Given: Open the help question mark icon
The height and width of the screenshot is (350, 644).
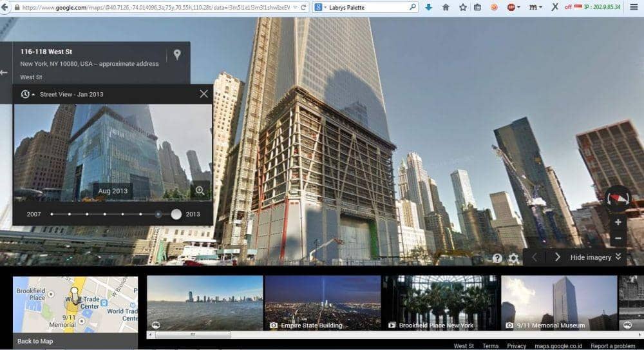Looking at the screenshot, I should [497, 258].
